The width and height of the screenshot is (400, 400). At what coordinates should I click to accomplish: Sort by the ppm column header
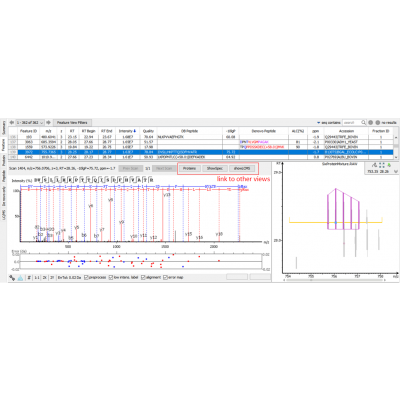pyautogui.click(x=315, y=131)
